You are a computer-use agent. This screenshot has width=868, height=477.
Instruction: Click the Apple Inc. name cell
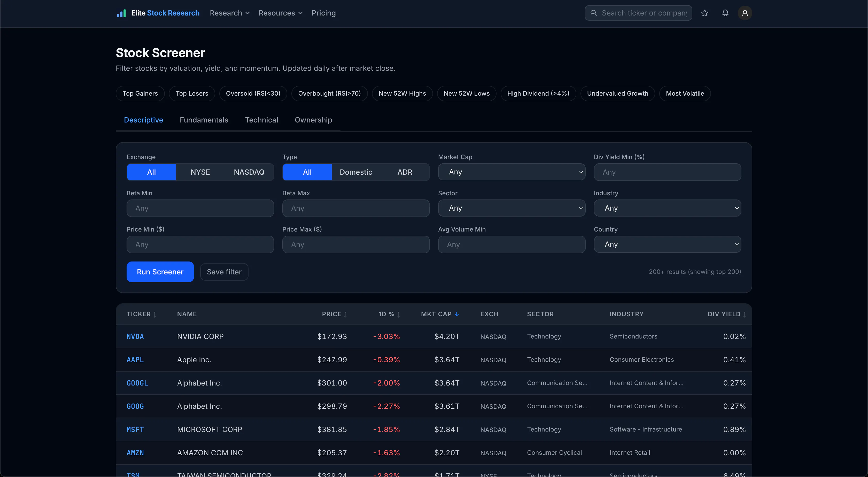pyautogui.click(x=194, y=360)
